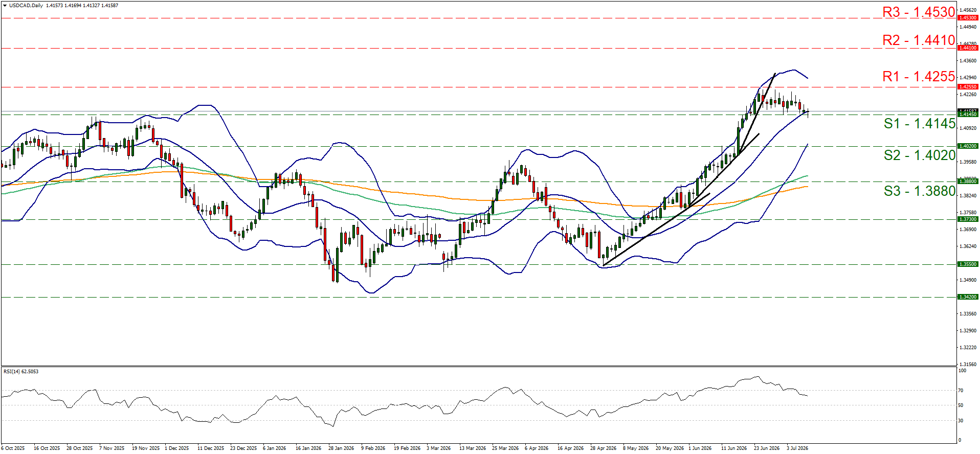
Task: Click the red 1.42550 price tag
Action: coord(968,87)
